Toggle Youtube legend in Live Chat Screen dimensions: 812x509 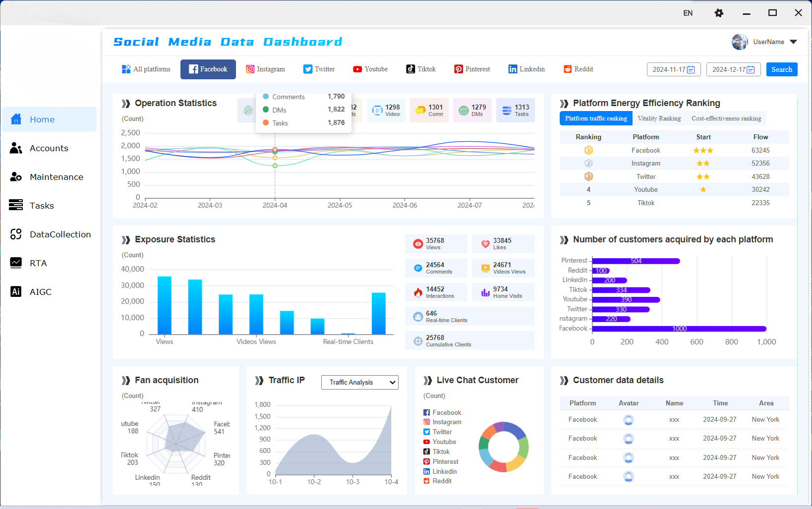pos(440,442)
